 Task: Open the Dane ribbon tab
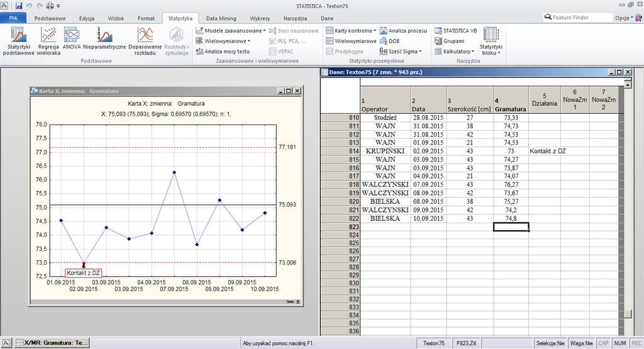(327, 18)
